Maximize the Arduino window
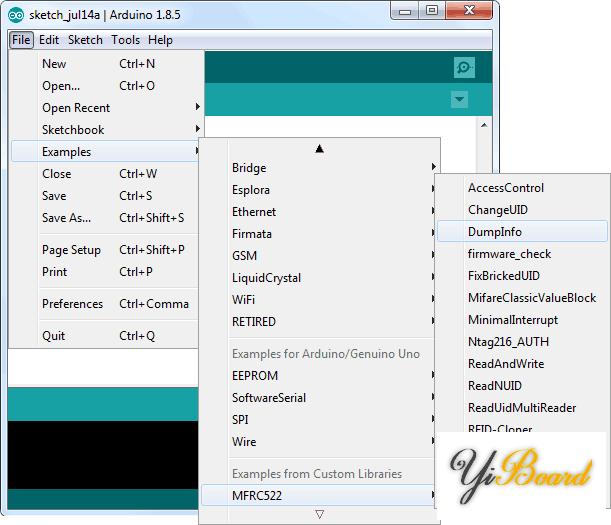Screen dimensions: 611x525 (x=432, y=11)
